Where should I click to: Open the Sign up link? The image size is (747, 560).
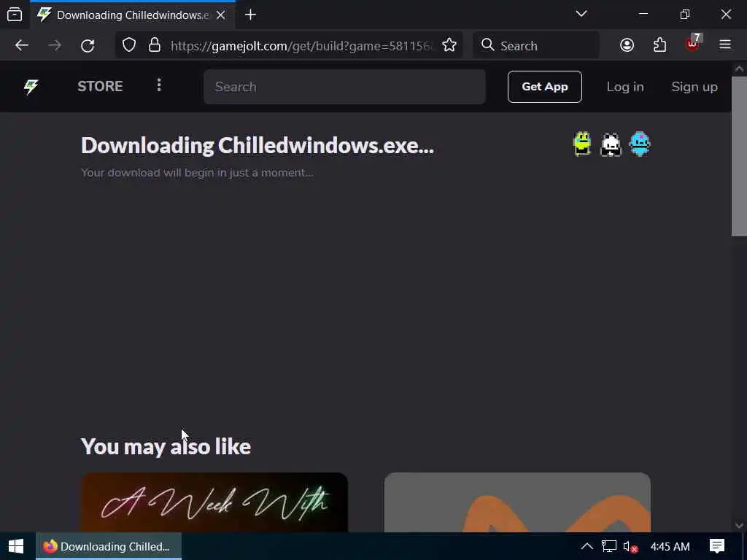click(x=694, y=87)
